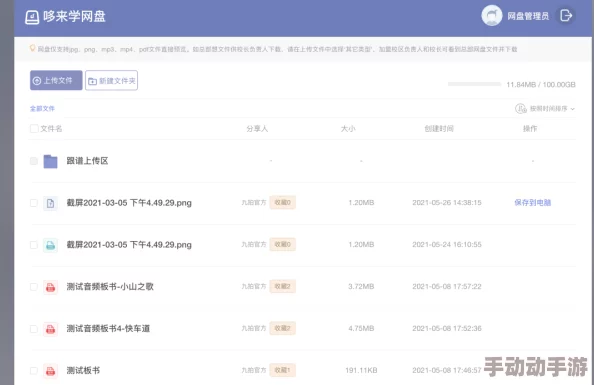Check the box for 跟谱上传区 folder
Image resolution: width=594 pixels, height=385 pixels.
pos(34,161)
